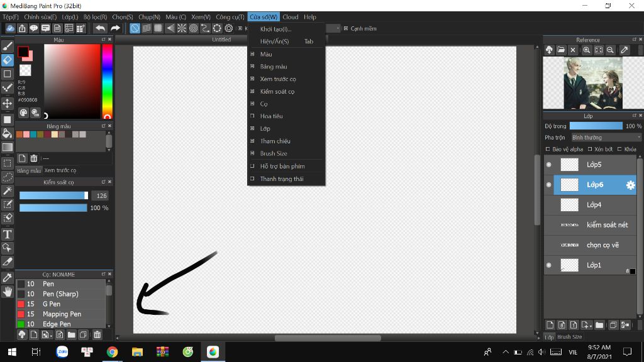Hide layer Lớp5 with the visibility dot

(x=548, y=165)
